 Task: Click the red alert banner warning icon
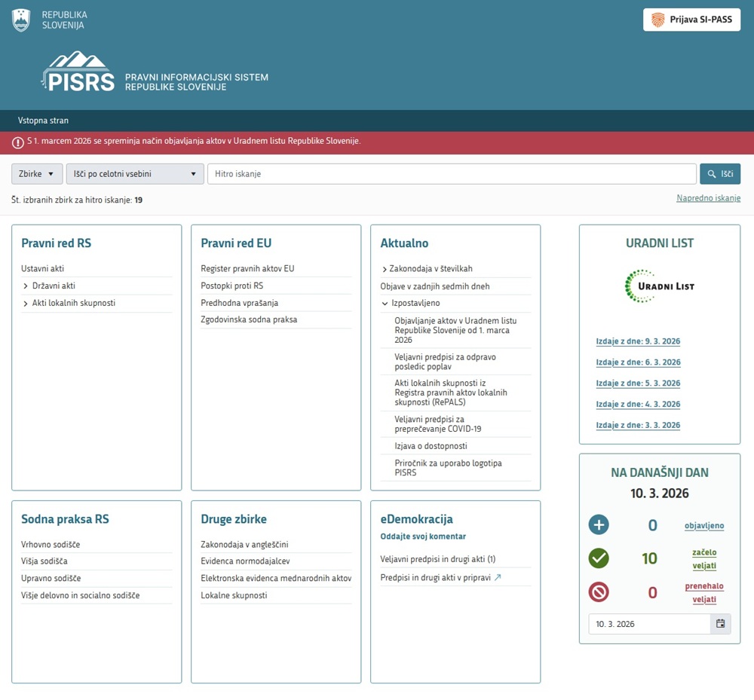18,142
